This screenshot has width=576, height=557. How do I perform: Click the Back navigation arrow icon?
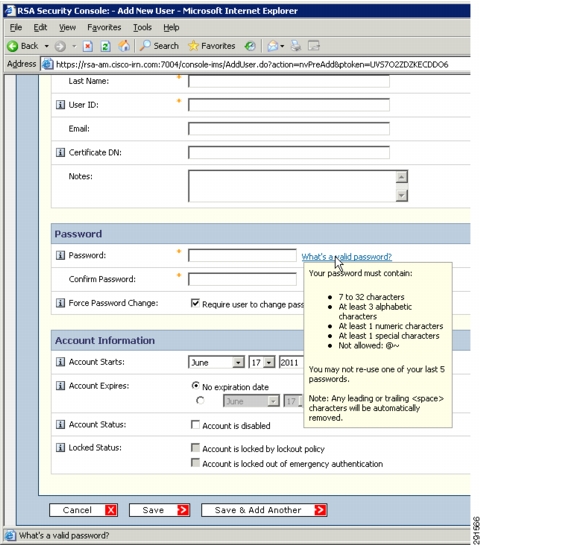coord(13,46)
